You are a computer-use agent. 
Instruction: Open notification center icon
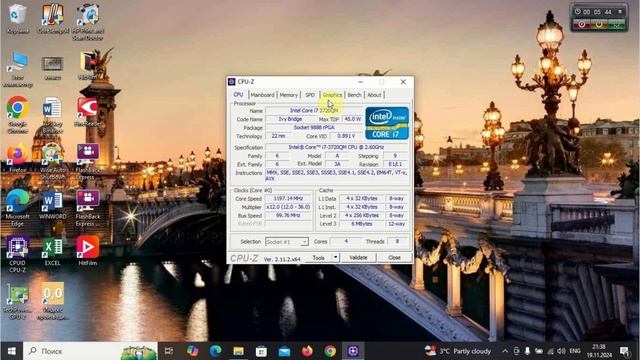point(624,351)
